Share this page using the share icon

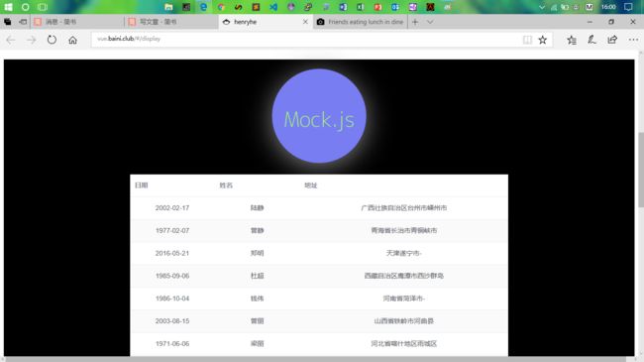click(x=612, y=40)
